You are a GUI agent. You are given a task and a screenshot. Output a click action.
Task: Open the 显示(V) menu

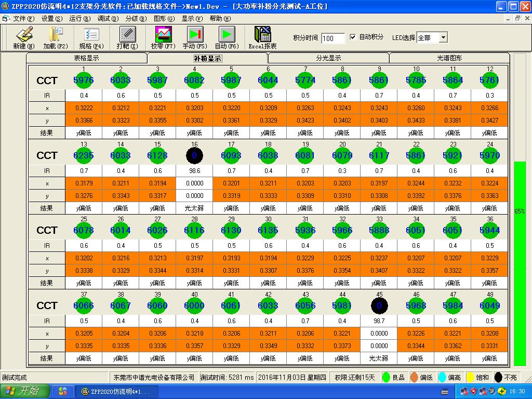click(x=192, y=19)
